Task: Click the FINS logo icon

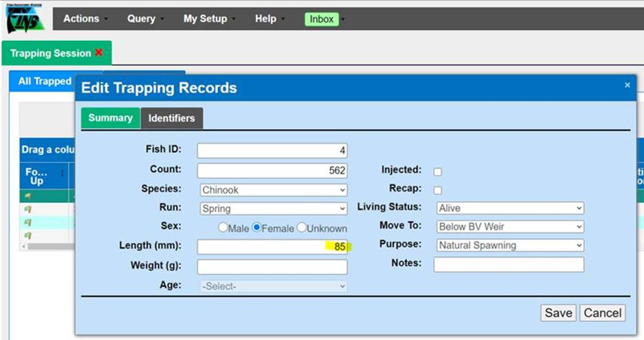Action: coord(25,18)
